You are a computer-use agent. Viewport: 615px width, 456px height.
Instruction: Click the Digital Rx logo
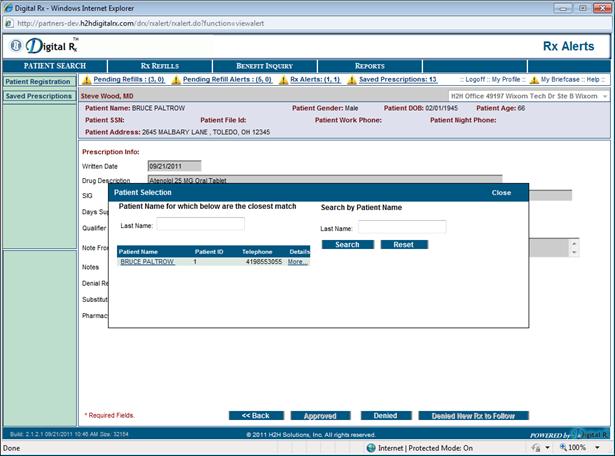click(x=44, y=45)
